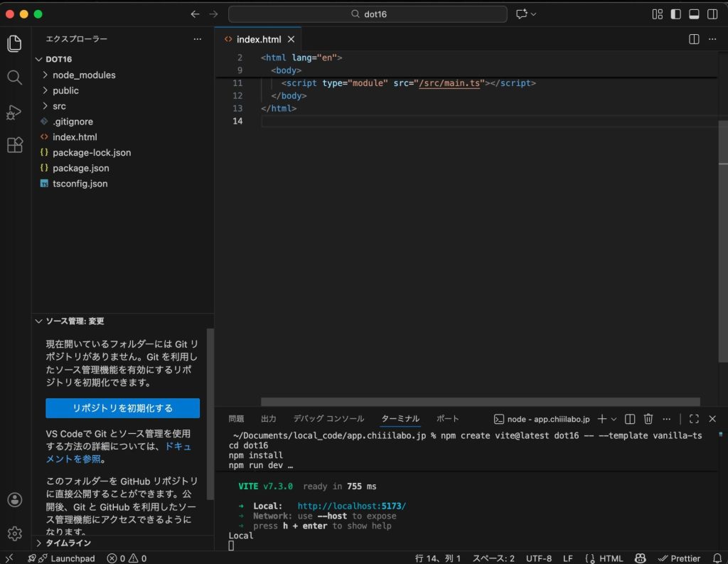
Task: Open the Manage settings gear
Action: (14, 533)
